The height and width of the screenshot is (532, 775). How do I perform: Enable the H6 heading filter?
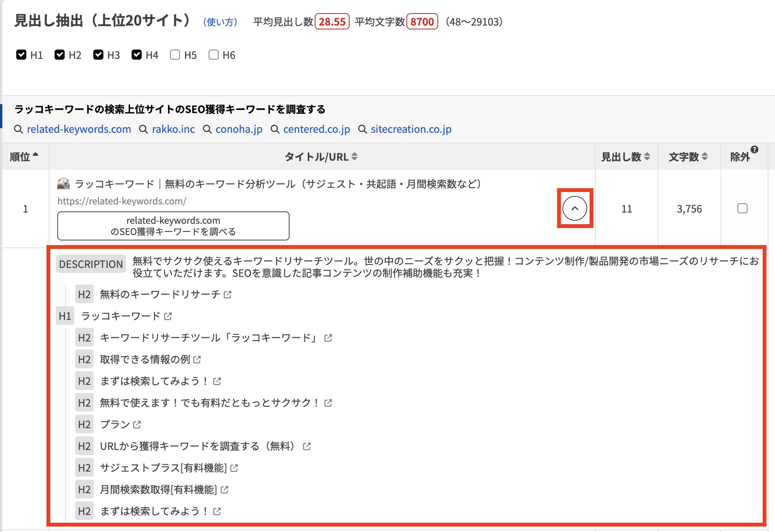point(214,55)
